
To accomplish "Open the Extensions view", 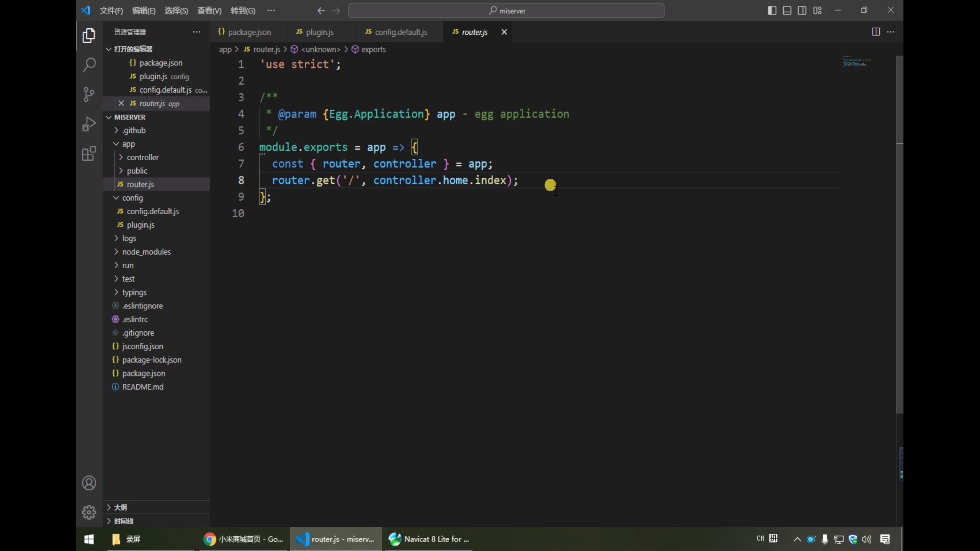I will [x=89, y=154].
